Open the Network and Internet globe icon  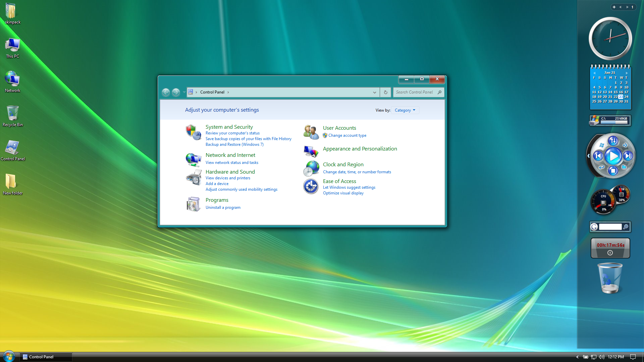pos(193,160)
